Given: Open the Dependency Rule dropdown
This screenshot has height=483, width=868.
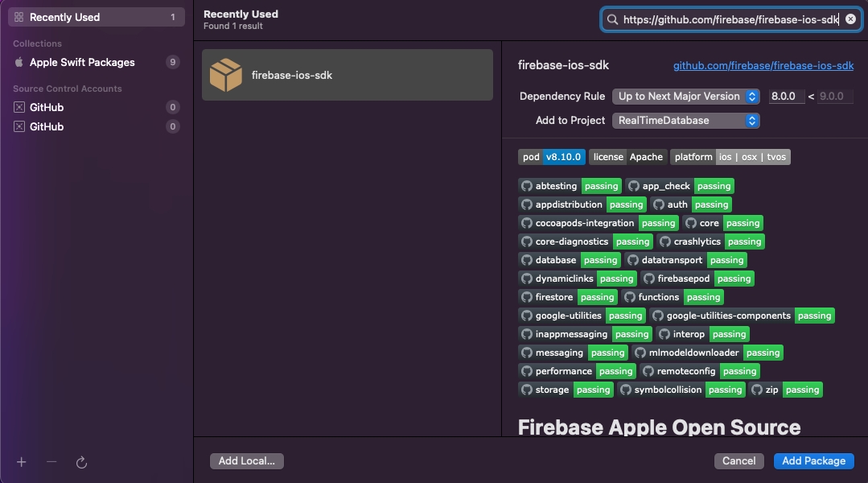Looking at the screenshot, I should [x=685, y=97].
